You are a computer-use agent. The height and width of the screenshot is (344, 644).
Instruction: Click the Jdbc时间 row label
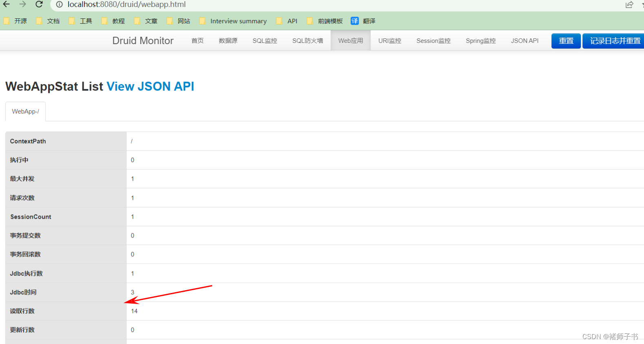[x=23, y=292]
